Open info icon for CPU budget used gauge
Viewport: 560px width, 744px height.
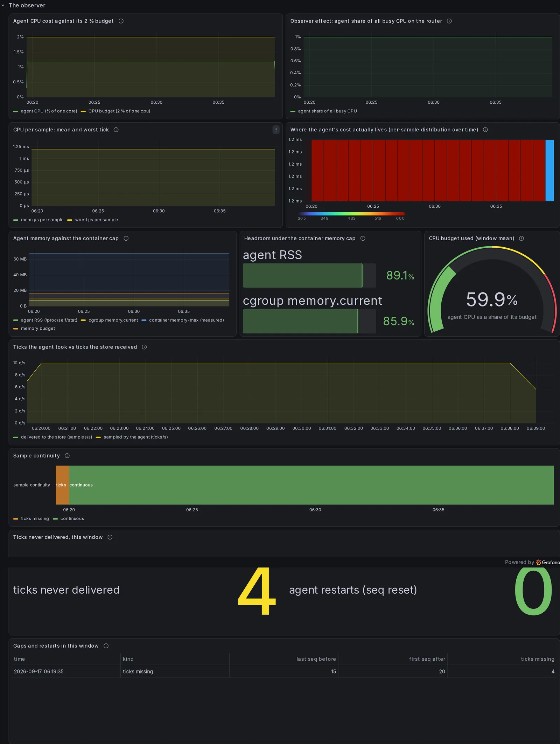(521, 238)
